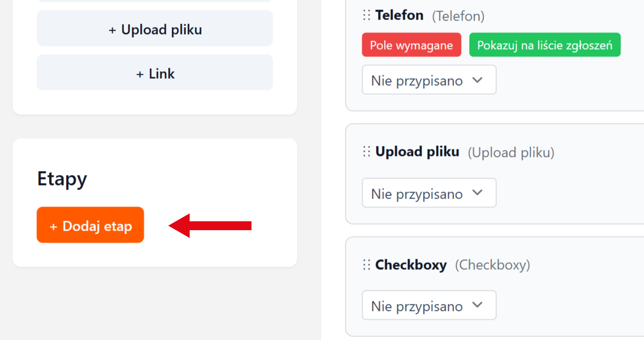Click the gray (Upload pliku) type label

pos(511,152)
